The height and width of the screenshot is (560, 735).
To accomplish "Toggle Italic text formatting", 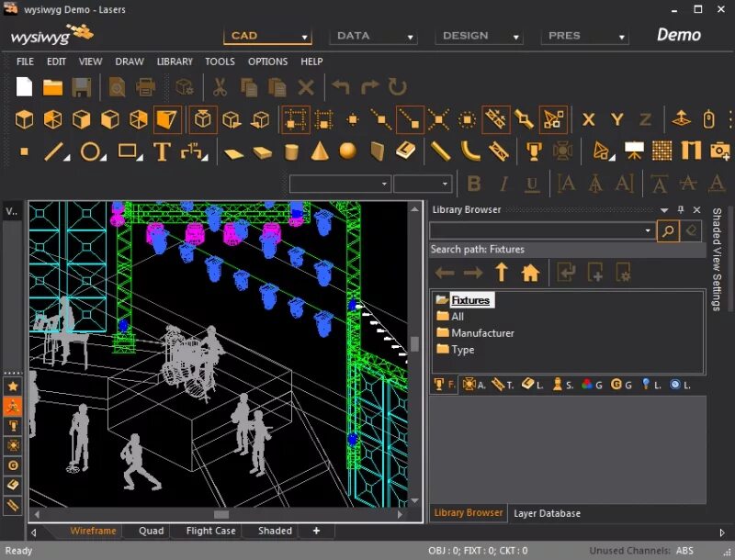I will [x=503, y=184].
